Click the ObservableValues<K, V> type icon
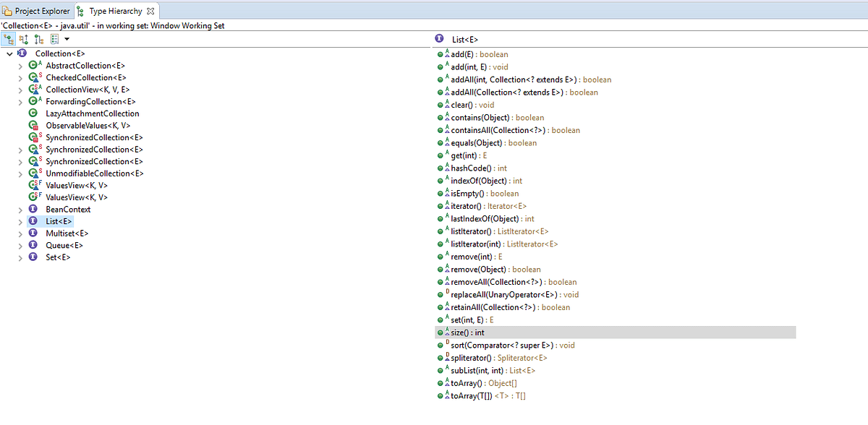 [33, 125]
